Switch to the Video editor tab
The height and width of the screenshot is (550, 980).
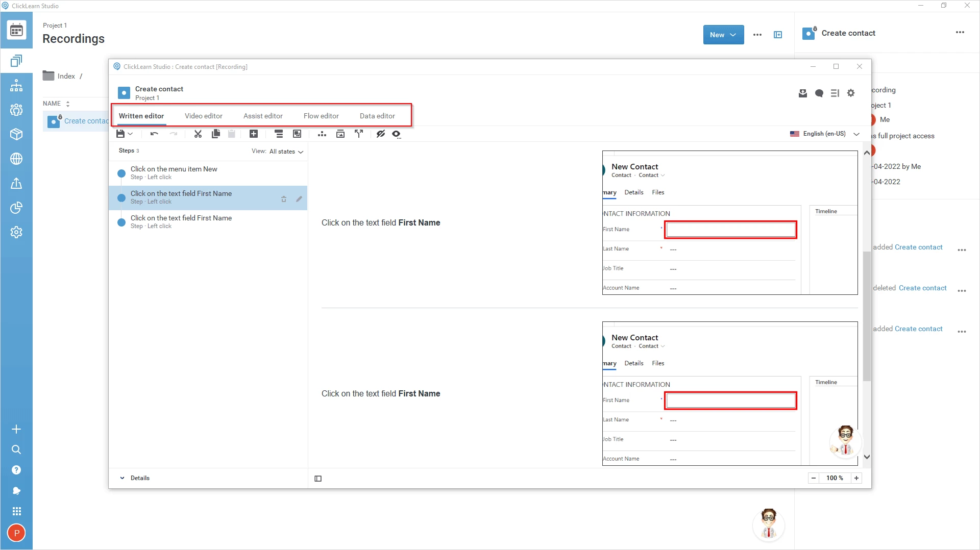(x=204, y=116)
